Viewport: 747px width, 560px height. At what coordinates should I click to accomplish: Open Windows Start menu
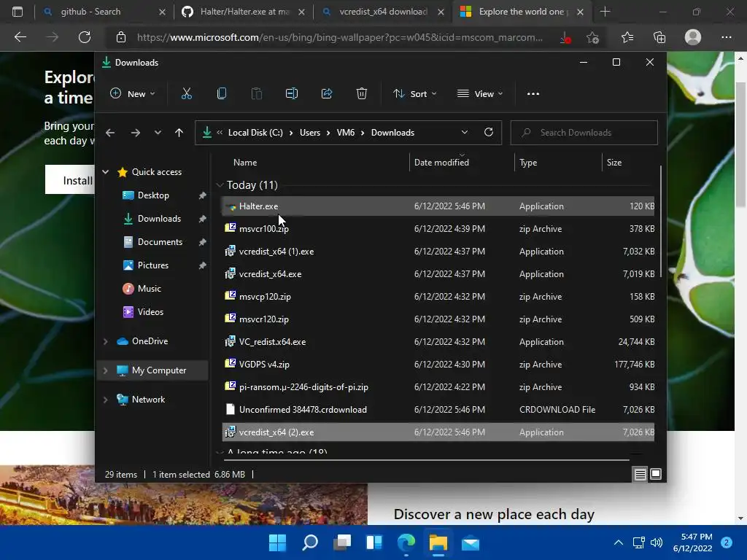(277, 542)
